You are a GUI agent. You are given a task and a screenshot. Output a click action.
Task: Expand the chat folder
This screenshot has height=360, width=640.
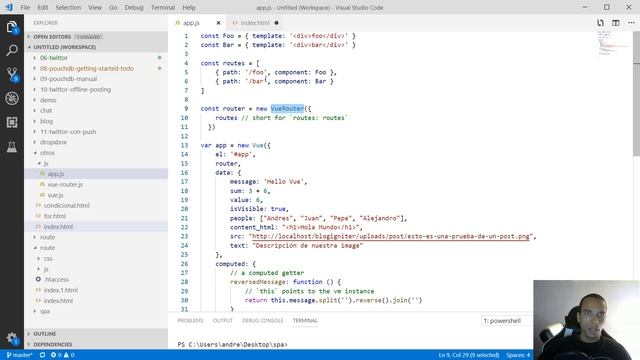pyautogui.click(x=96, y=111)
